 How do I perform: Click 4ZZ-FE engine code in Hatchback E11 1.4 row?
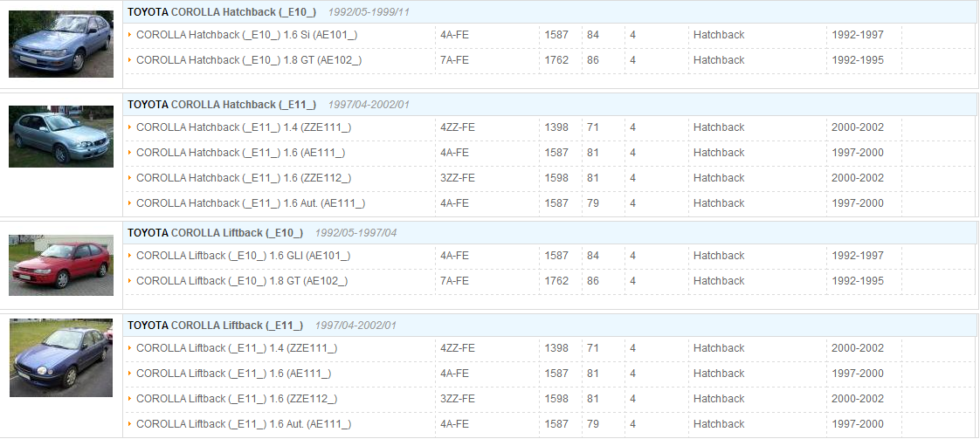pos(458,127)
